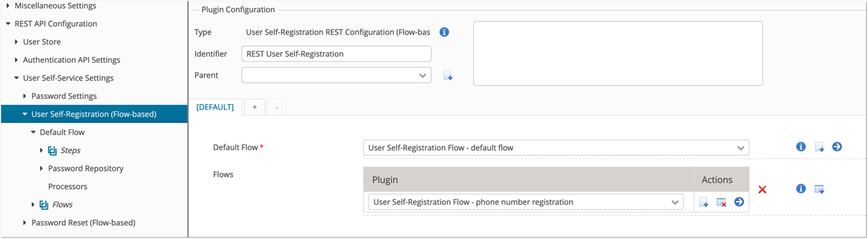Open the Parent dropdown
Image resolution: width=868 pixels, height=239 pixels.
(x=336, y=75)
